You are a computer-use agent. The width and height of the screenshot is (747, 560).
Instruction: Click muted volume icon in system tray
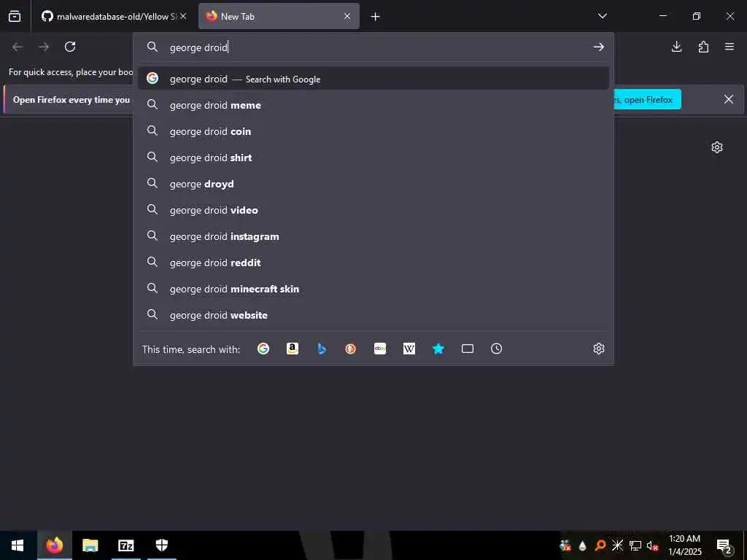[x=652, y=545]
